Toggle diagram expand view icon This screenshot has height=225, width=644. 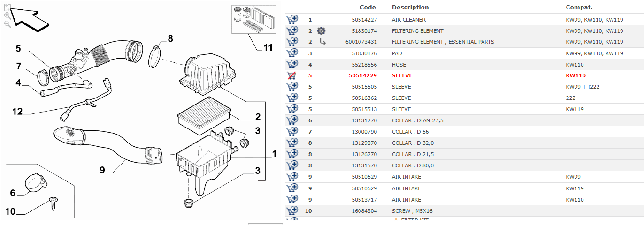pos(7,7)
